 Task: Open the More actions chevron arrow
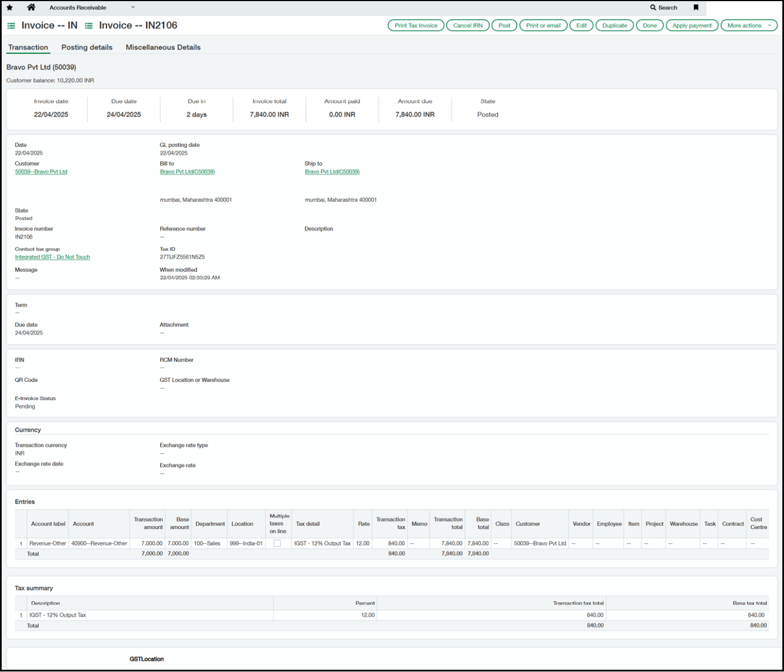pyautogui.click(x=769, y=25)
